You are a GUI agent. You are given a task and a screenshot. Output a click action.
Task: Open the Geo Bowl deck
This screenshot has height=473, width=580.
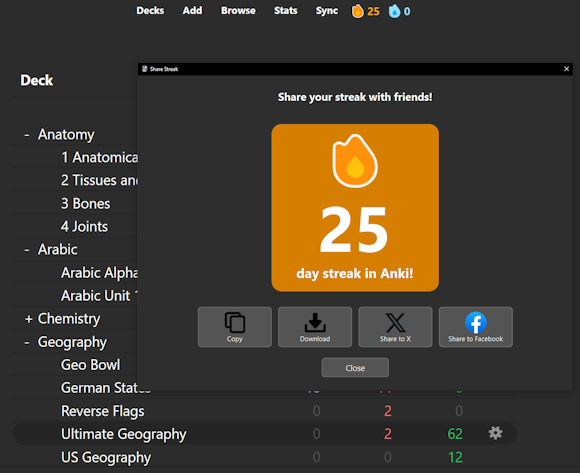(x=91, y=365)
